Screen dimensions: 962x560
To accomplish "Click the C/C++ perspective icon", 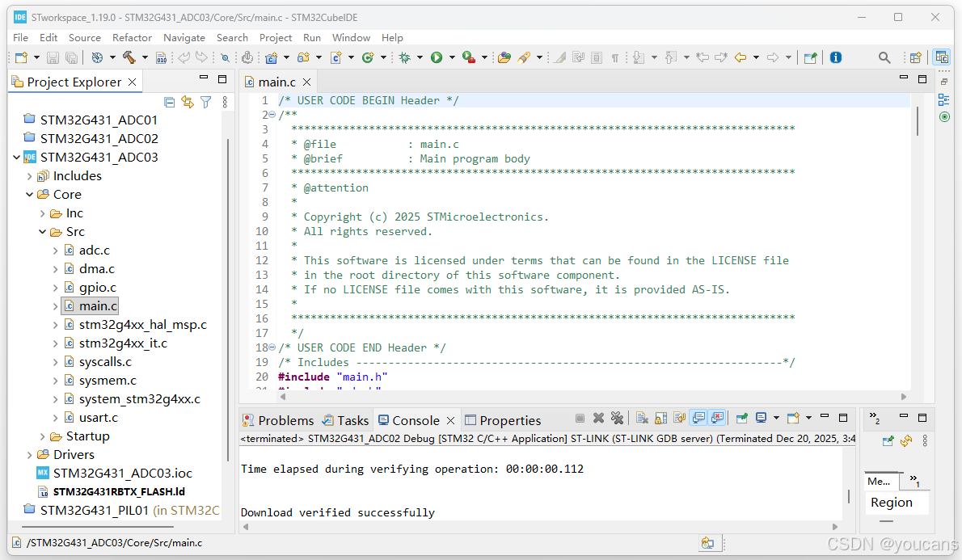I will click(942, 57).
